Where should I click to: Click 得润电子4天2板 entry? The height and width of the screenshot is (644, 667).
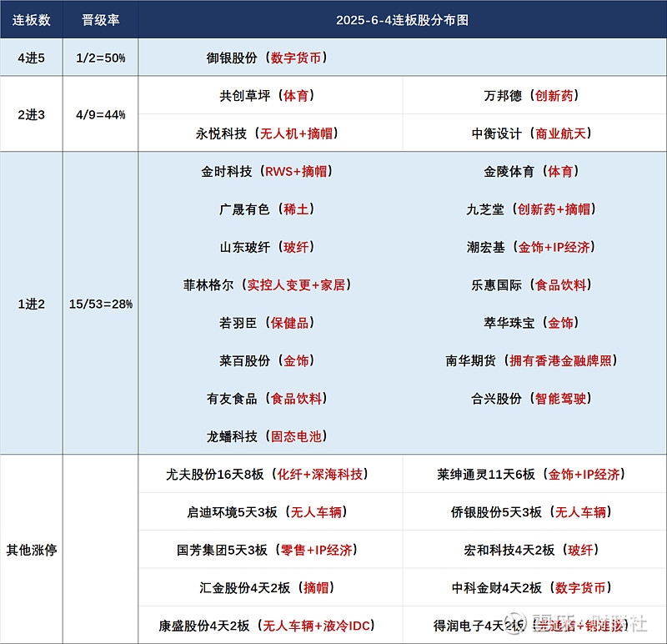pos(531,626)
